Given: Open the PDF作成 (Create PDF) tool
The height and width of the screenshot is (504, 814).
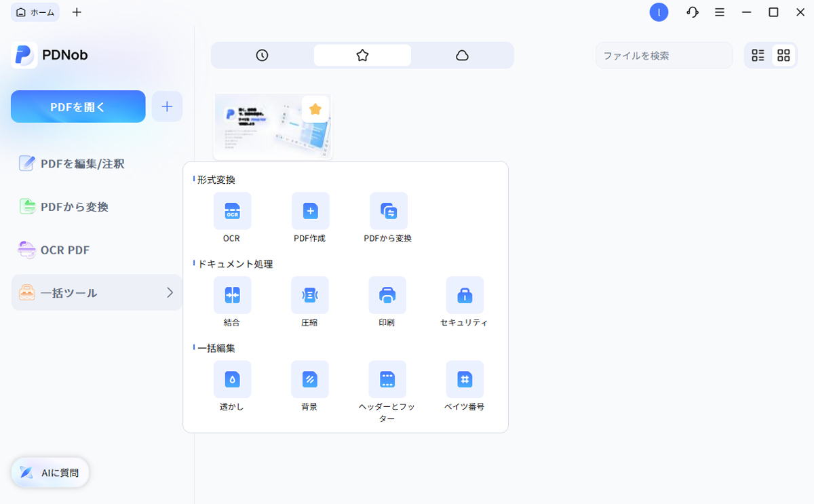Looking at the screenshot, I should pyautogui.click(x=310, y=210).
